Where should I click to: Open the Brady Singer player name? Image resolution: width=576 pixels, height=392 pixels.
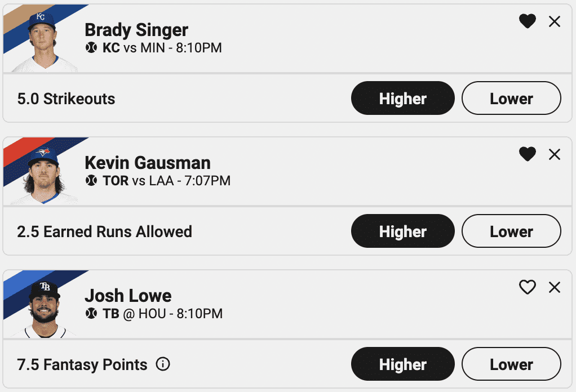point(136,30)
